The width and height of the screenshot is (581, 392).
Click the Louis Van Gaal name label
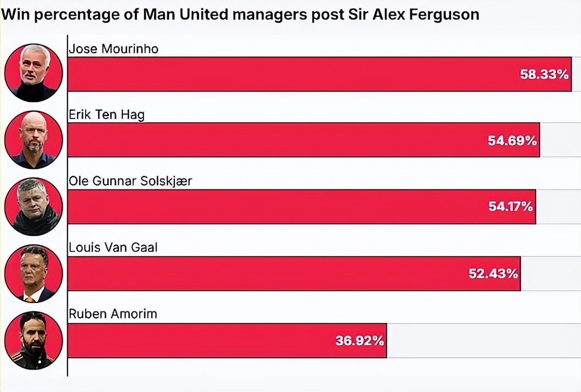[113, 248]
